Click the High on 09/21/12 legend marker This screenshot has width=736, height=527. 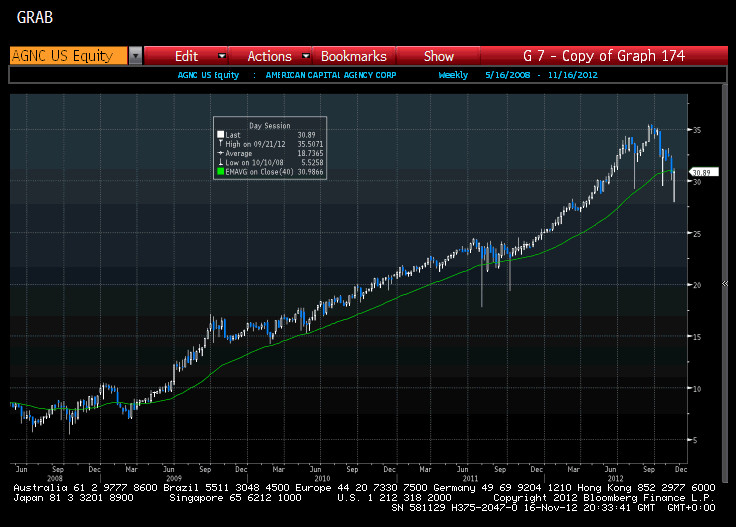tap(221, 144)
